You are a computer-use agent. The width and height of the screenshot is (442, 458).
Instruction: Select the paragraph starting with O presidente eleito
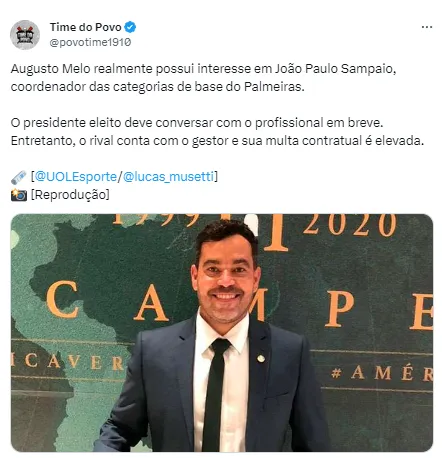point(217,132)
